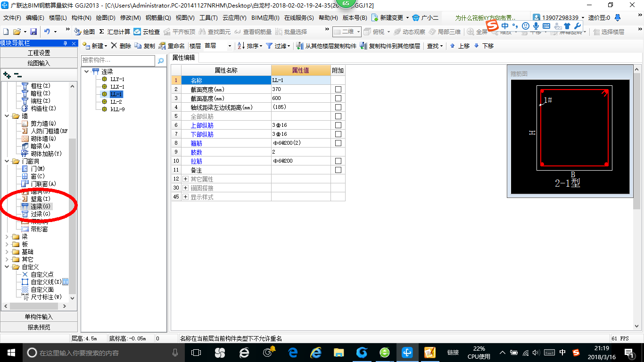Open the 钢筋量(Q) menu
Screen dimensions: 644x362
point(158,18)
